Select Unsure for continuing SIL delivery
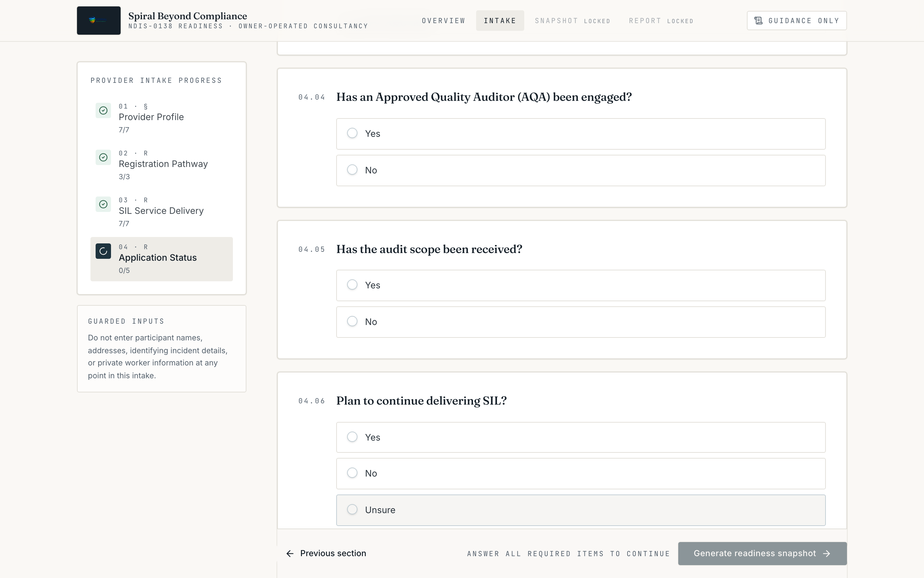Viewport: 924px width, 578px height. click(x=581, y=510)
